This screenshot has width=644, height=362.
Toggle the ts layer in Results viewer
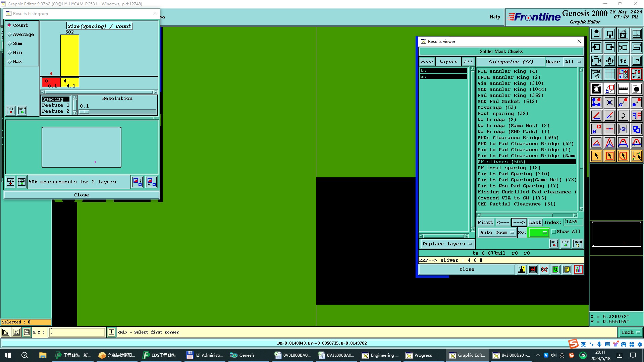[x=443, y=71]
